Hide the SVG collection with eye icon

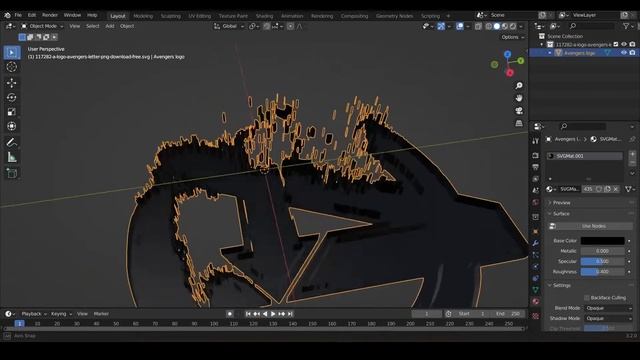[x=624, y=44]
